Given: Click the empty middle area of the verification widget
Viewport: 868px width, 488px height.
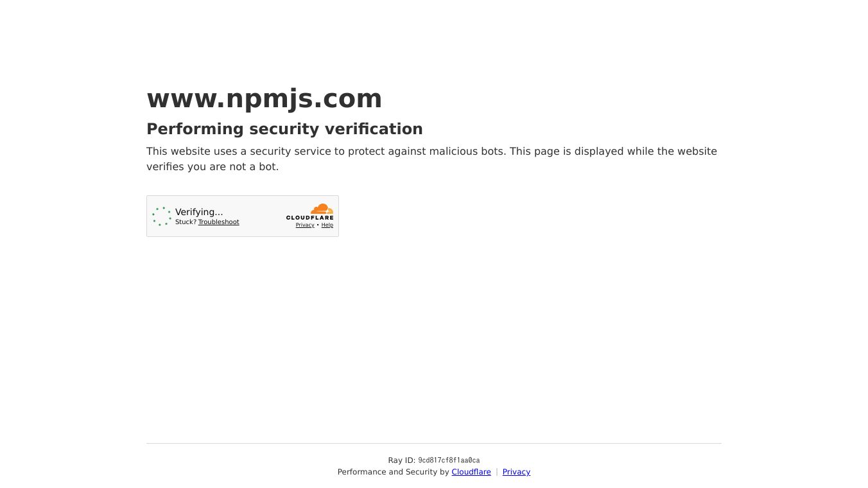Looking at the screenshot, I should (262, 216).
